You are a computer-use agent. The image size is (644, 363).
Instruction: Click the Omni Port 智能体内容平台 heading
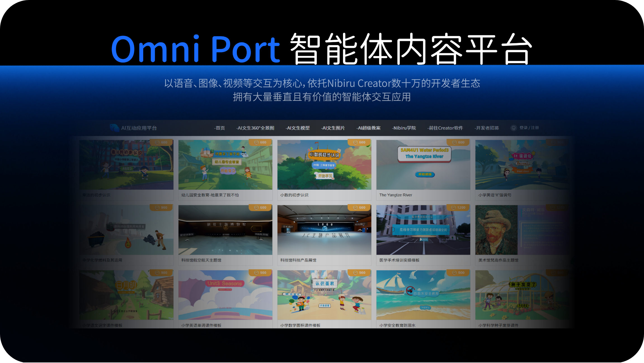point(322,49)
